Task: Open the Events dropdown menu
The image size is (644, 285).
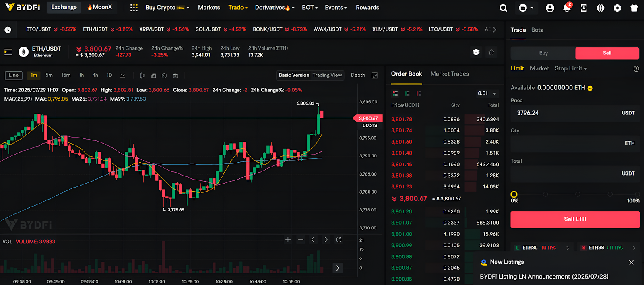Action: click(x=336, y=8)
